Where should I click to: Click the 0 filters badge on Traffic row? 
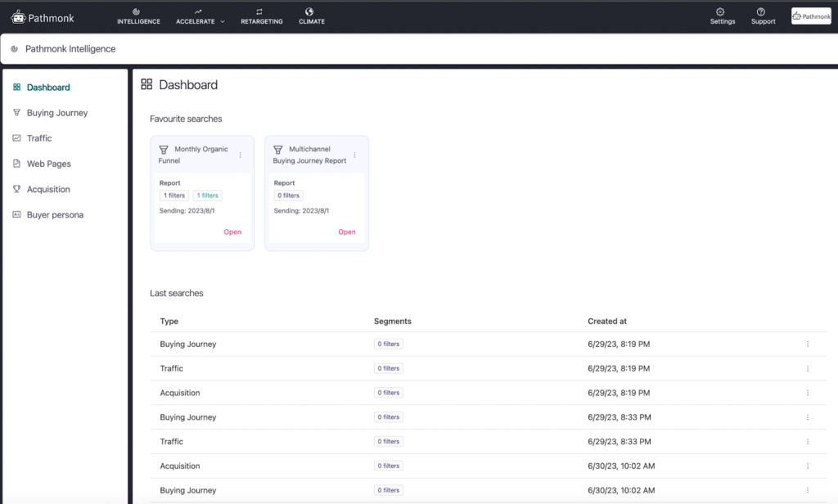tap(388, 368)
